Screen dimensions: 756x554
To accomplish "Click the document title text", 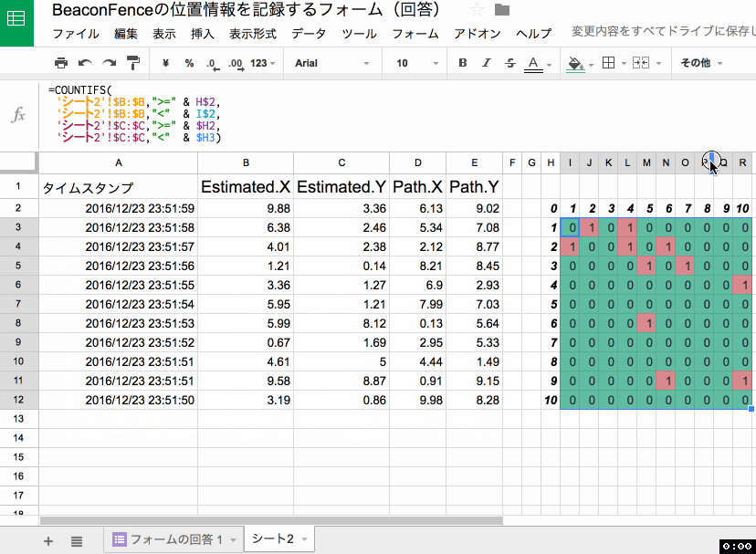I will [246, 10].
